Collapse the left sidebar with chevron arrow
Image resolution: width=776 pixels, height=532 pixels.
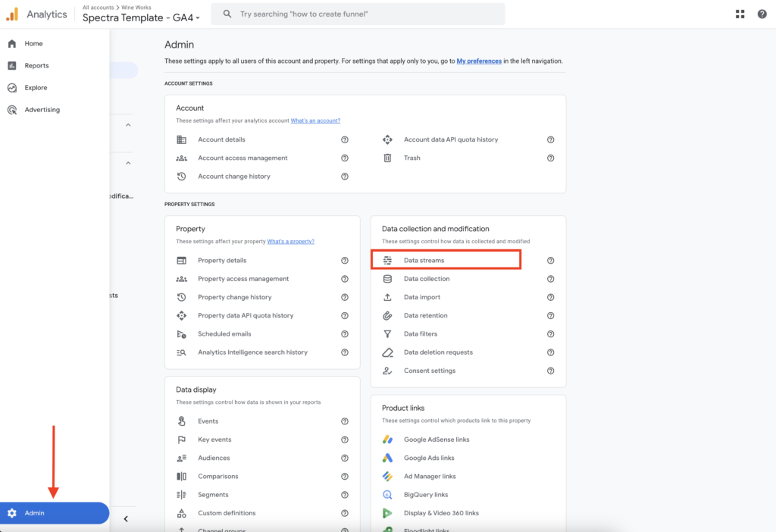(126, 519)
